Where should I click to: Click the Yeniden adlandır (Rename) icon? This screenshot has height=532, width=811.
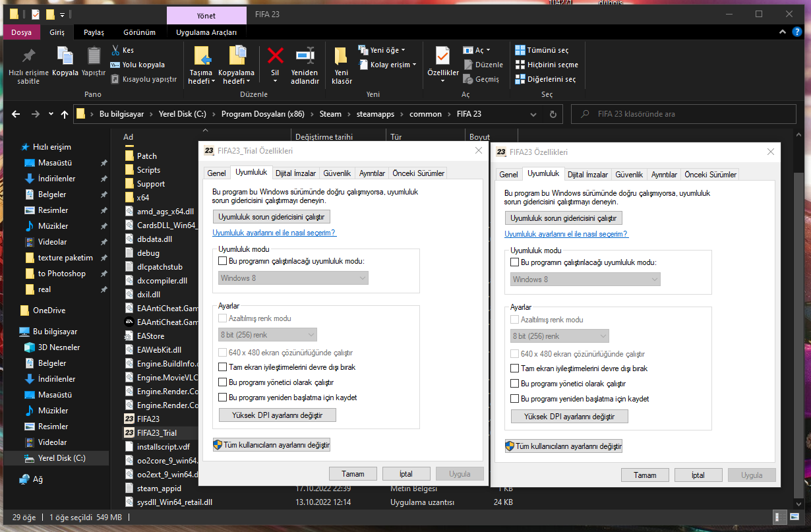point(305,63)
